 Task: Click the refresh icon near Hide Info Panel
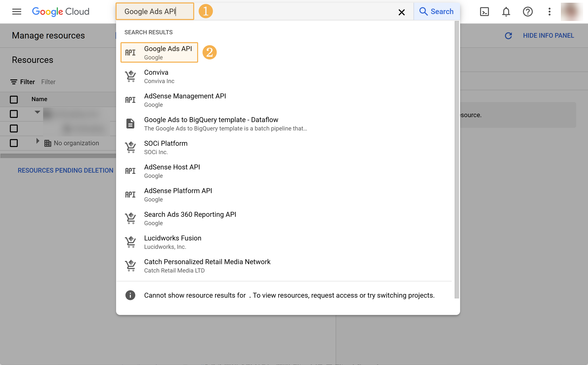(x=508, y=36)
